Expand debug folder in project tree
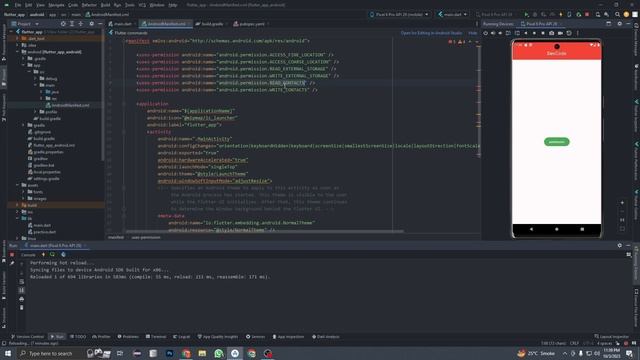The height and width of the screenshot is (360, 640). tap(36, 78)
